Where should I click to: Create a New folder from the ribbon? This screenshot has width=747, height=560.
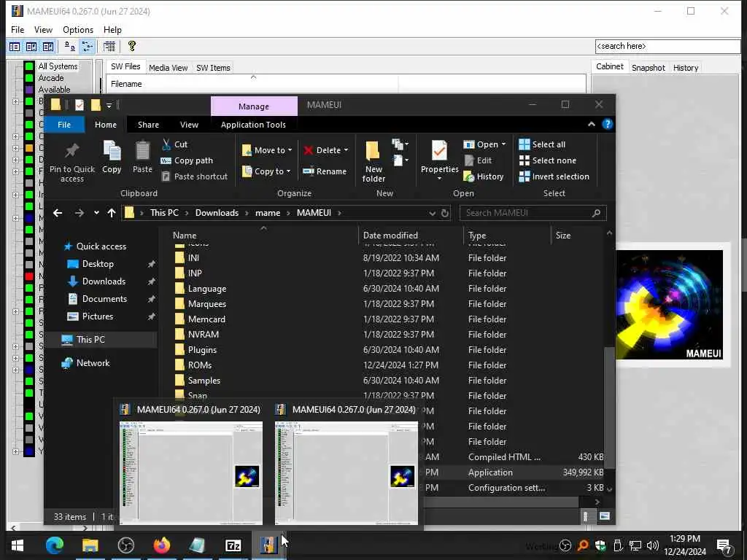[373, 162]
